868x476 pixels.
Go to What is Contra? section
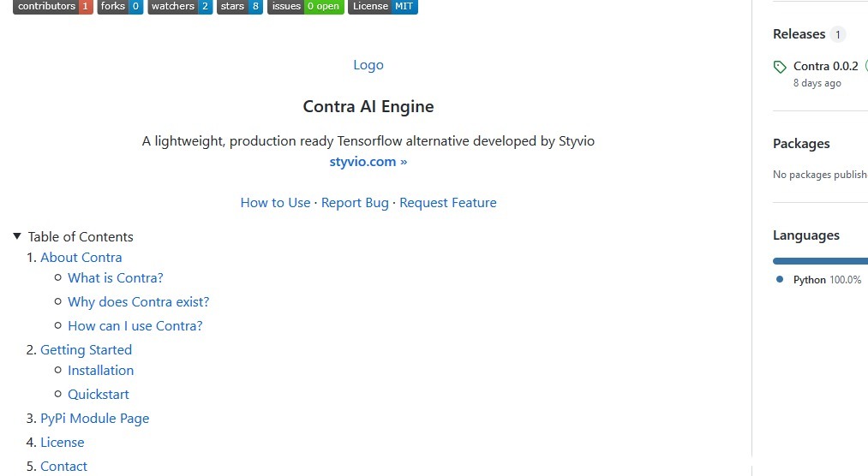[x=115, y=277]
